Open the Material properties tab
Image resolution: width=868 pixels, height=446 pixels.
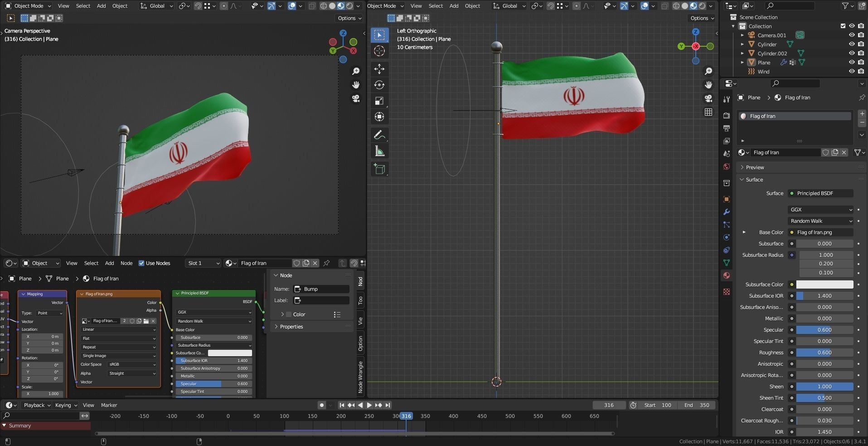727,275
